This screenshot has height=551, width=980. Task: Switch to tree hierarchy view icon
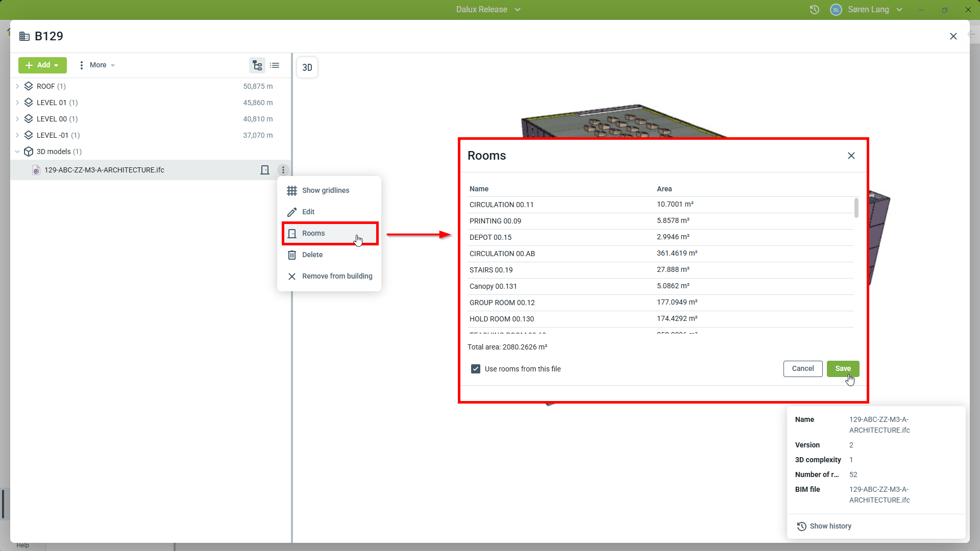257,65
